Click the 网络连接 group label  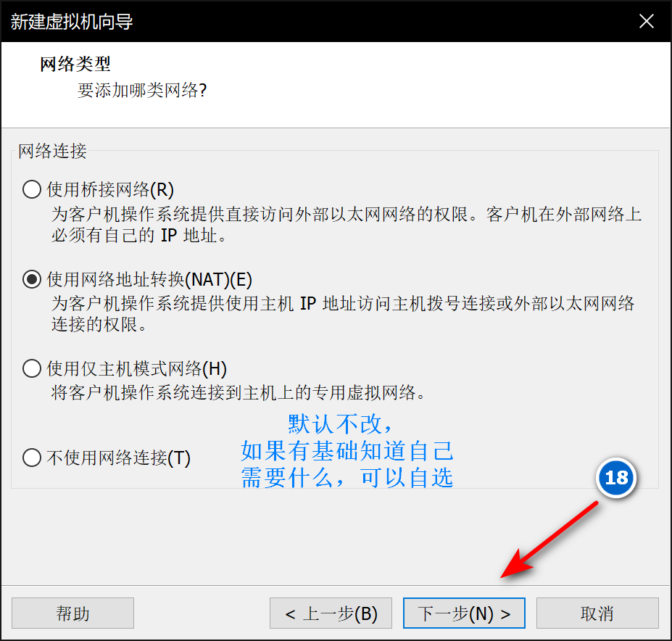52,151
